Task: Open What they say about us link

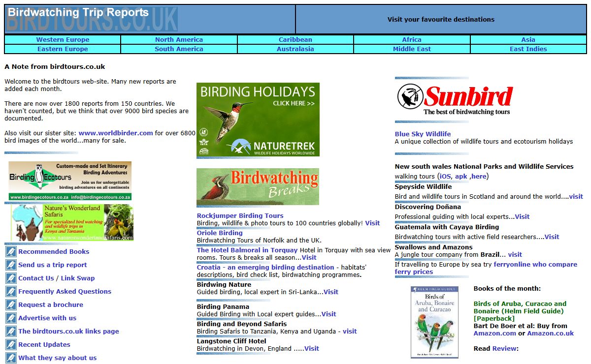Action: coord(58,358)
